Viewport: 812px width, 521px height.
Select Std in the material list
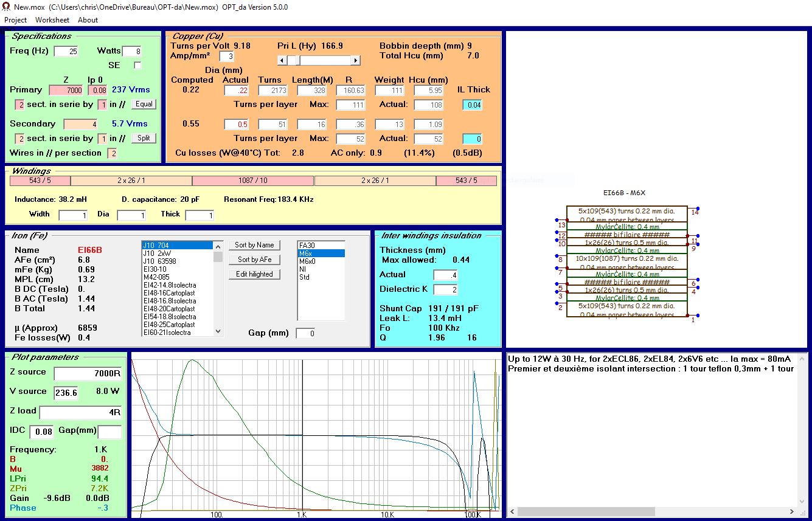click(321, 277)
